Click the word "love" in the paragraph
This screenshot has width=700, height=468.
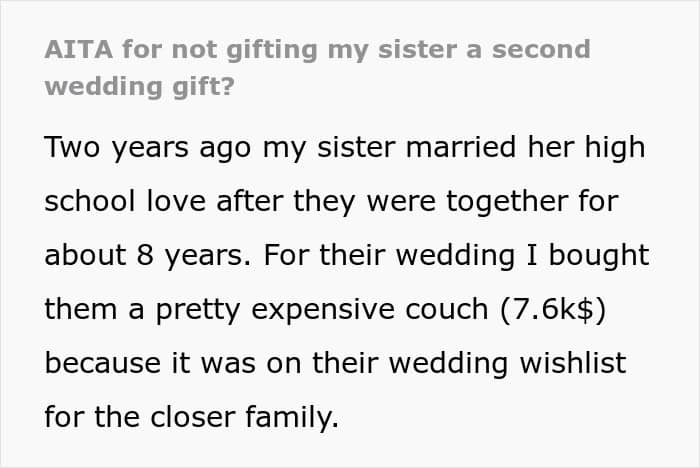176,201
